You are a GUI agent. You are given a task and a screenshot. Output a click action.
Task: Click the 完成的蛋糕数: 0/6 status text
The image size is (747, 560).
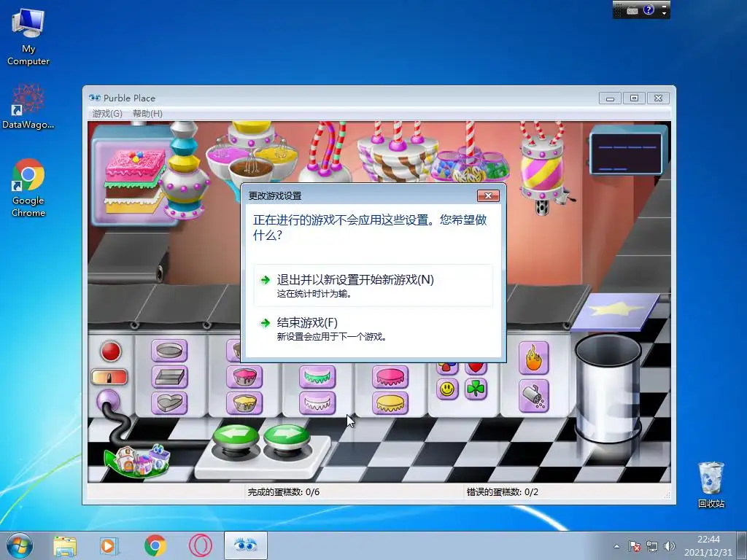tap(284, 492)
